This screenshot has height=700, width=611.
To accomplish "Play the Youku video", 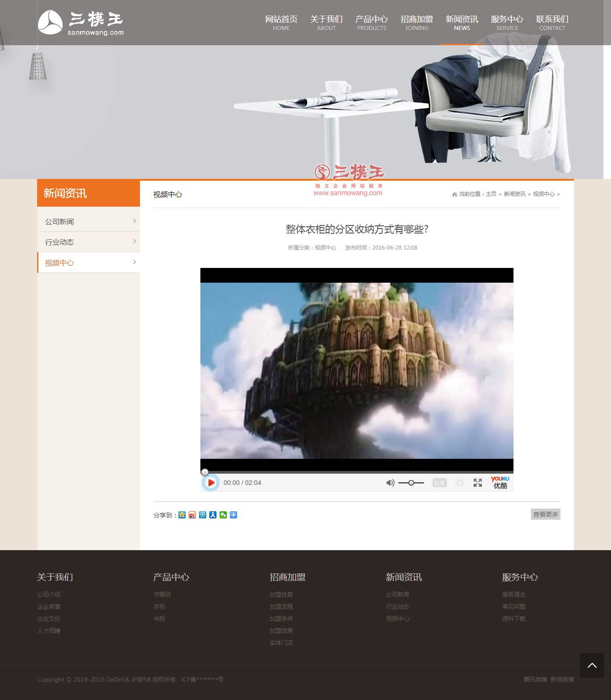I will pos(211,483).
